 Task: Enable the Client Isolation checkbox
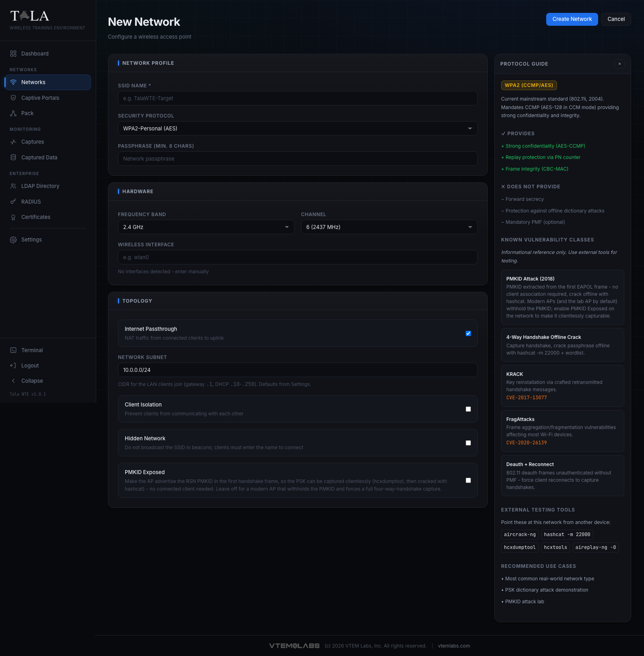[x=468, y=409]
